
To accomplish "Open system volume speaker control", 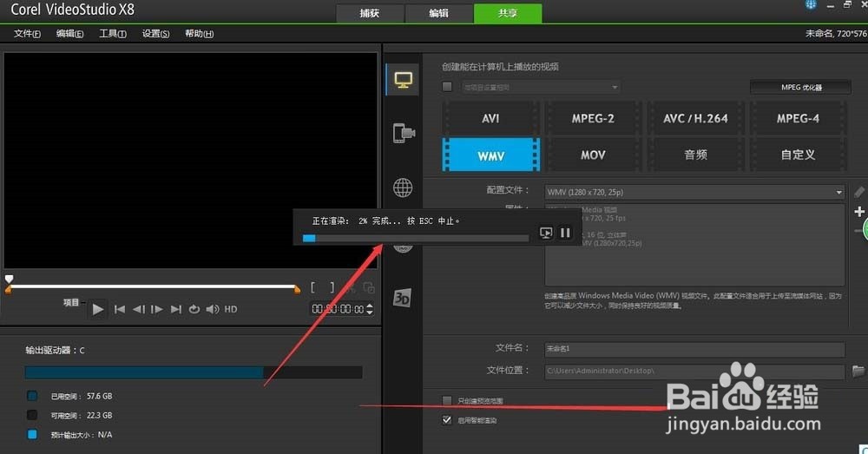I will point(213,309).
